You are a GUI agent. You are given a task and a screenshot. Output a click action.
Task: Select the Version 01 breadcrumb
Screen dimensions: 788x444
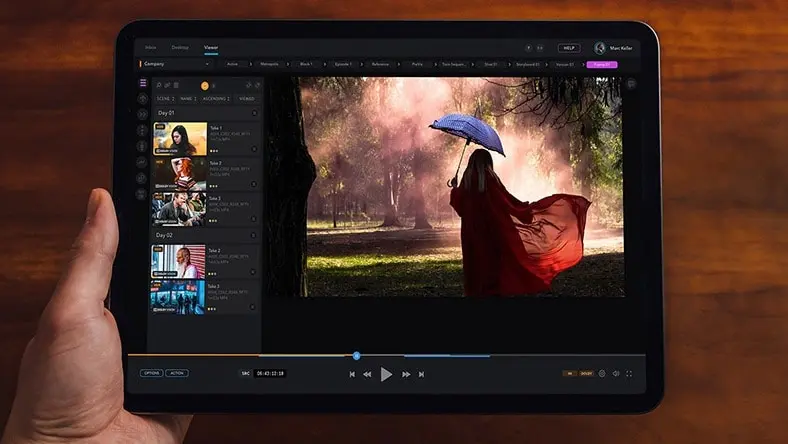[565, 64]
